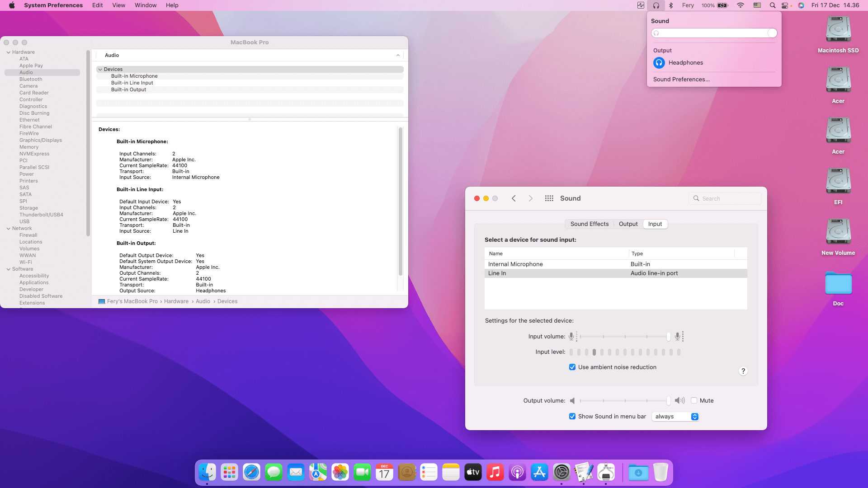Open the Sound menu bar icon
This screenshot has width=868, height=488.
pos(656,5)
